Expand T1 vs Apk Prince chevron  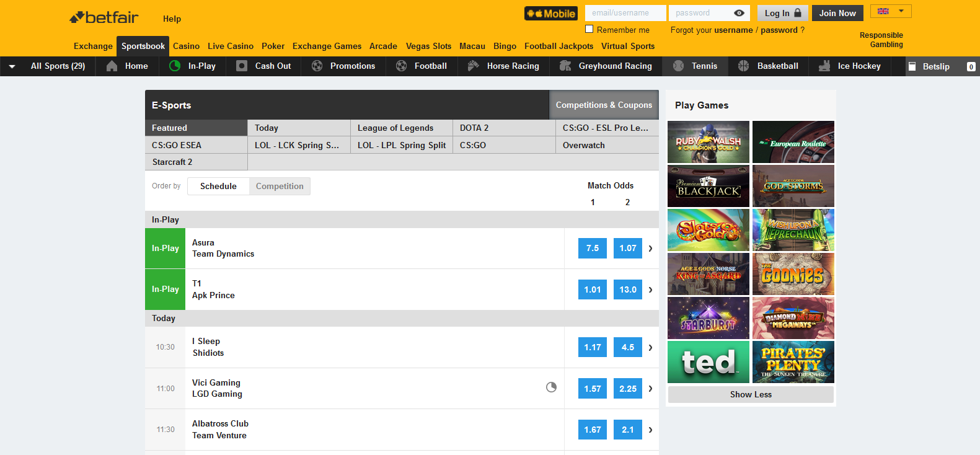coord(650,289)
